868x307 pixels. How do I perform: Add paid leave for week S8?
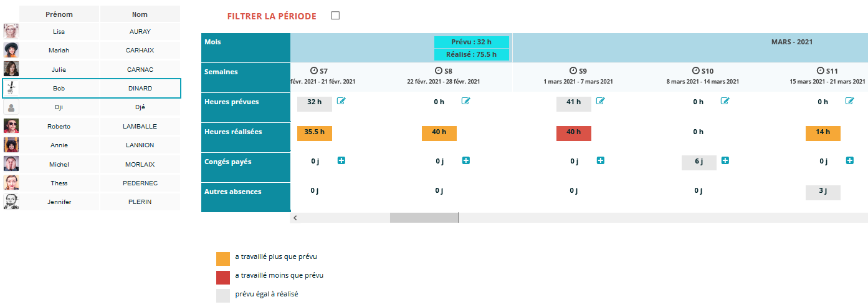tap(466, 161)
